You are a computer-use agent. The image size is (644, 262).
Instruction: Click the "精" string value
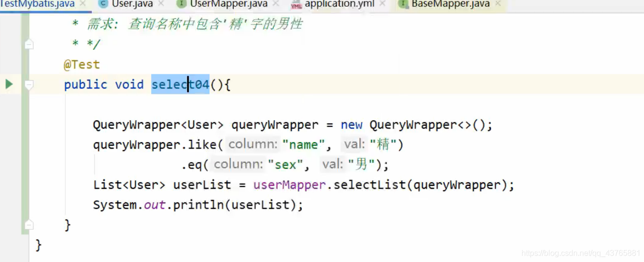coord(383,145)
